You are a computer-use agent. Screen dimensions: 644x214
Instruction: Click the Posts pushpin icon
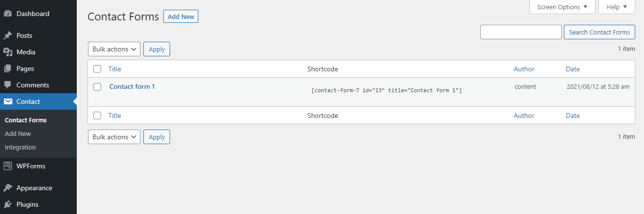coord(8,35)
